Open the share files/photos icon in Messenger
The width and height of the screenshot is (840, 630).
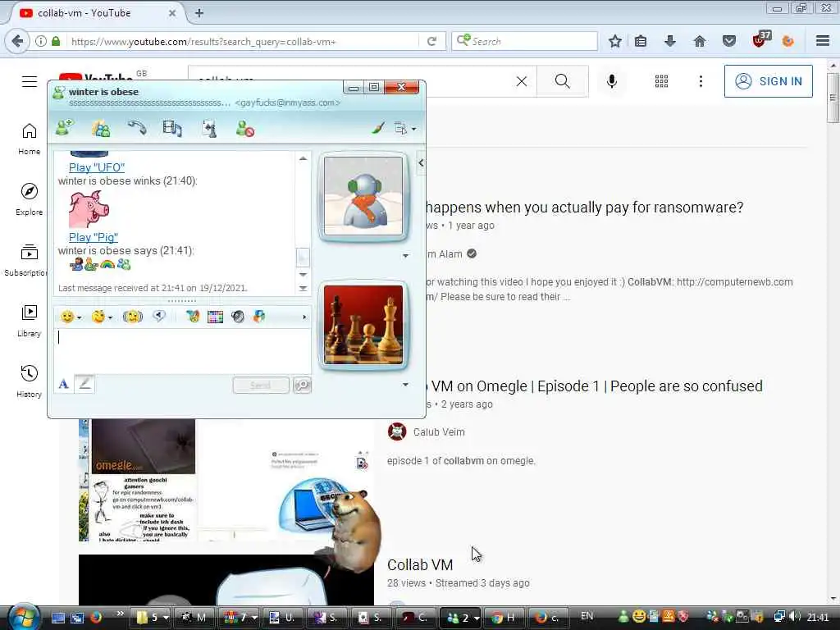tap(100, 129)
